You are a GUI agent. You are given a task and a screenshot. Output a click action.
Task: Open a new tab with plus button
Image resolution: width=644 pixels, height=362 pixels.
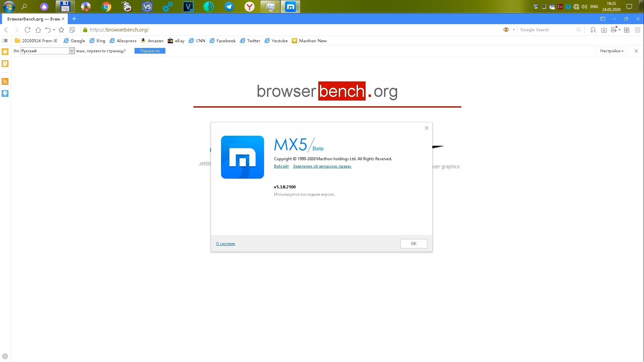click(74, 19)
